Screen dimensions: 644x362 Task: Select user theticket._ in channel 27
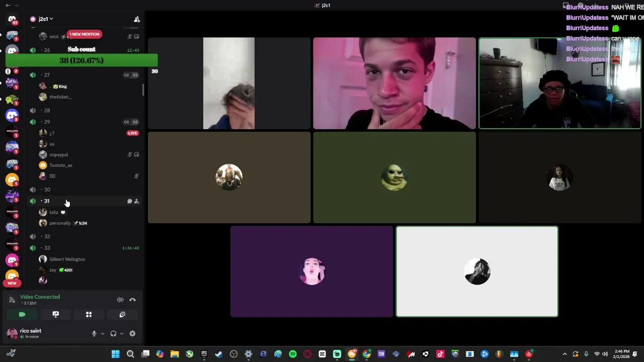60,97
